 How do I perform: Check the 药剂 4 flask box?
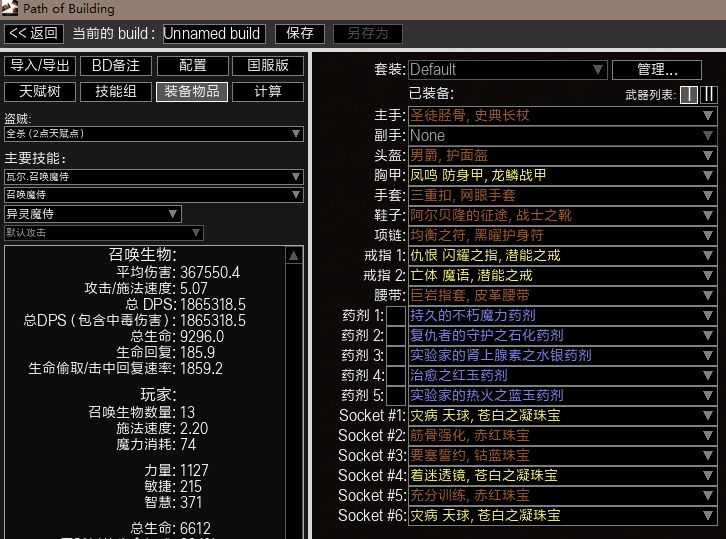(x=396, y=376)
